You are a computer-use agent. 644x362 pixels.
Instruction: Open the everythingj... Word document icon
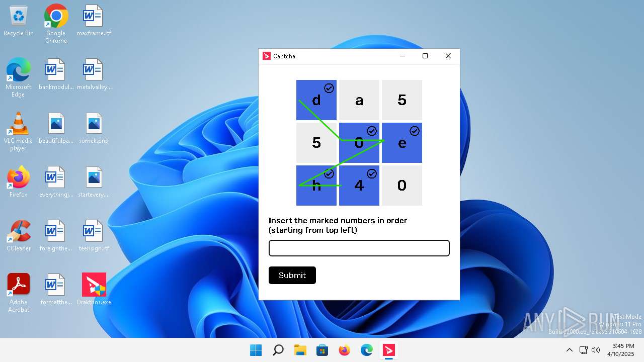(x=56, y=183)
